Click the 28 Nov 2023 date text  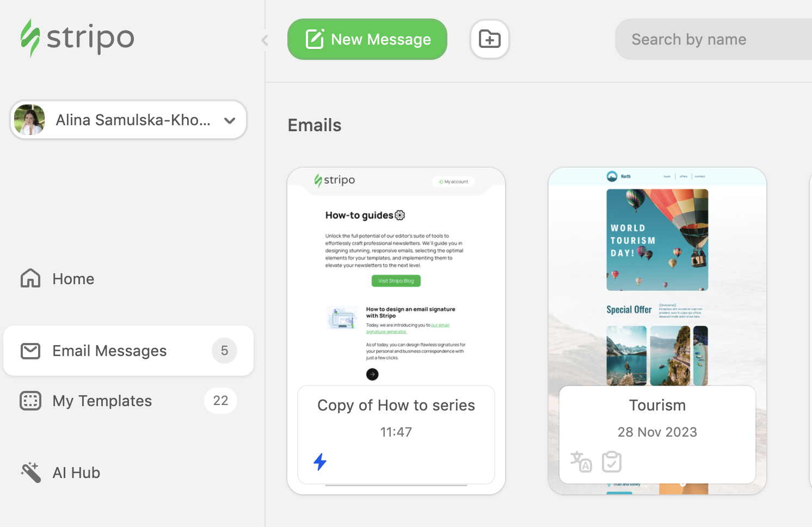coord(657,432)
